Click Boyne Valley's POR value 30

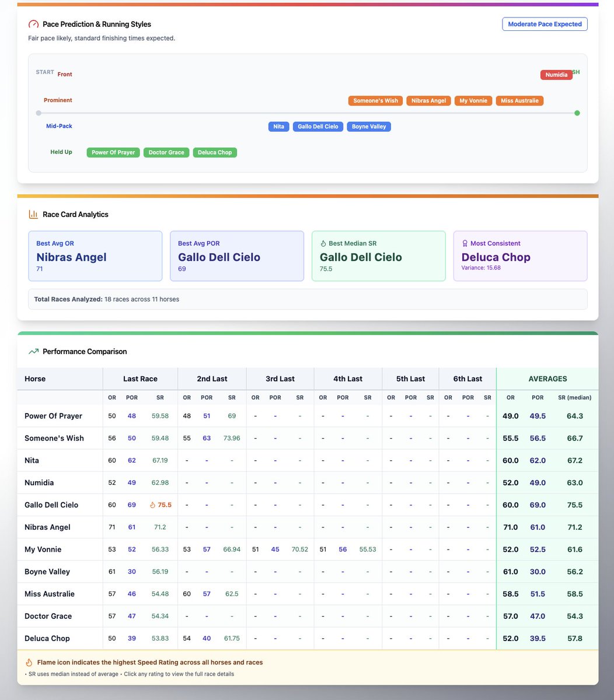point(132,572)
